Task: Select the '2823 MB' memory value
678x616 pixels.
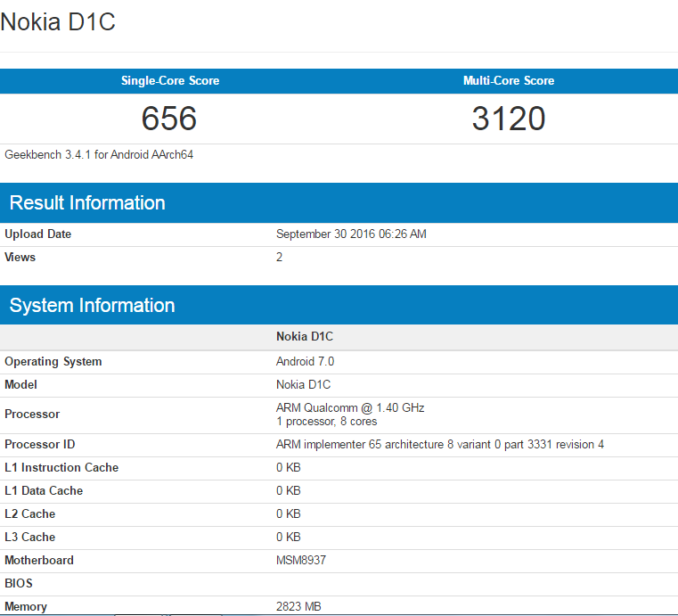Action: pyautogui.click(x=298, y=606)
